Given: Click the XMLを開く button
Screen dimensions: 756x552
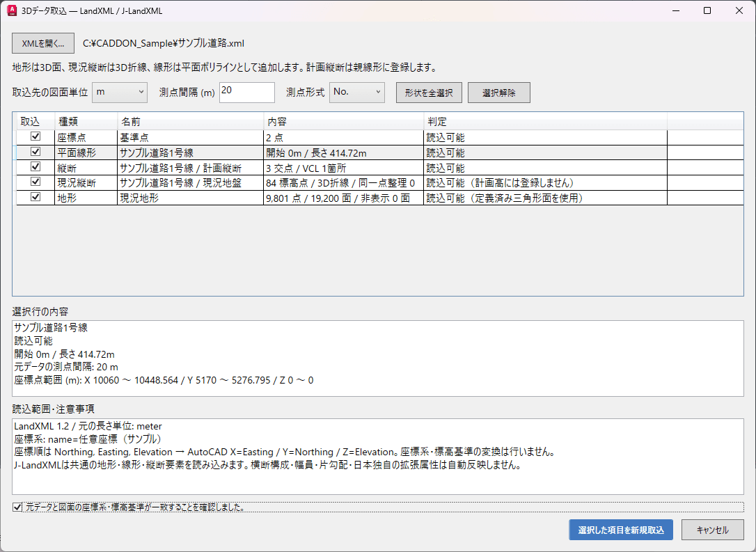Looking at the screenshot, I should coord(43,43).
